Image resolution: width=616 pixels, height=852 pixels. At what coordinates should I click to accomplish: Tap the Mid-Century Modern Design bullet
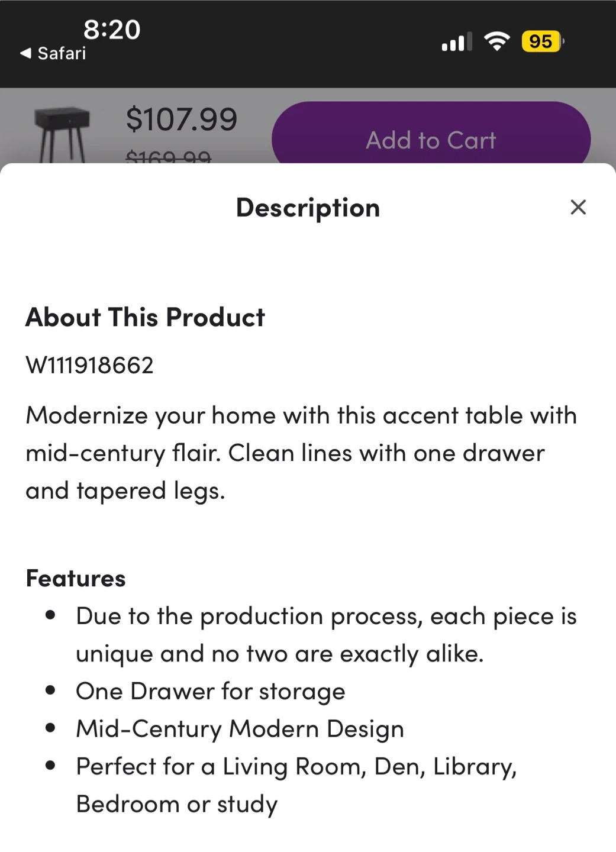click(240, 728)
